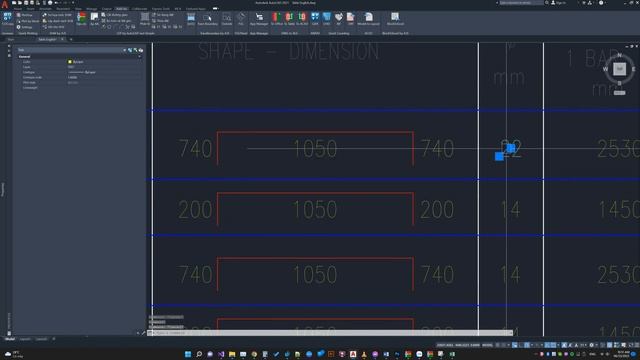The height and width of the screenshot is (360, 640).
Task: Click the colorful red-green large ribbon icon
Action: coord(82,18)
